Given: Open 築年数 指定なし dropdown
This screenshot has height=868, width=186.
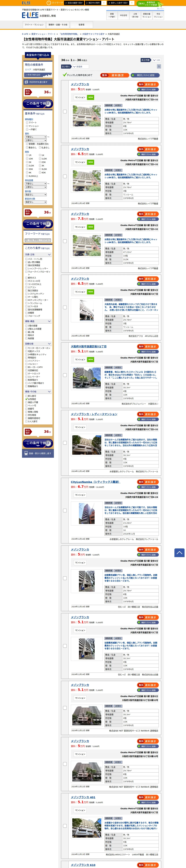Looking at the screenshot, I should pos(35,194).
